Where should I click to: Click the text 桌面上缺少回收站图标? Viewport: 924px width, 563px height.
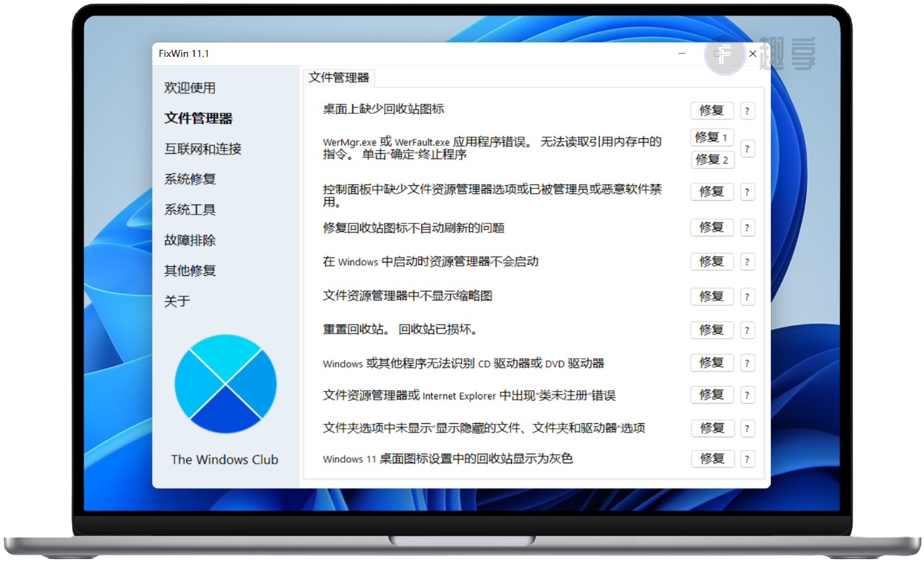383,109
